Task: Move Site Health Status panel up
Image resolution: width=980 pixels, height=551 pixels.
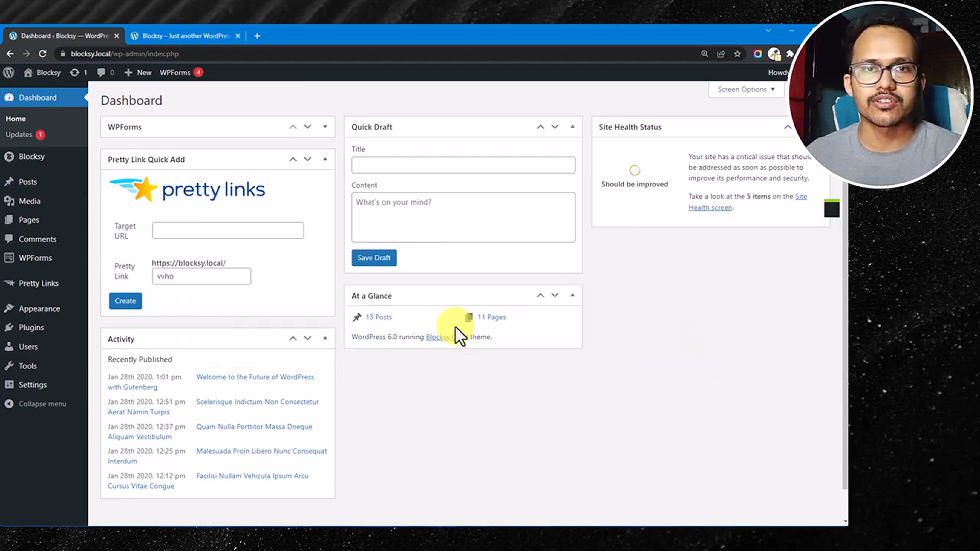Action: click(788, 127)
